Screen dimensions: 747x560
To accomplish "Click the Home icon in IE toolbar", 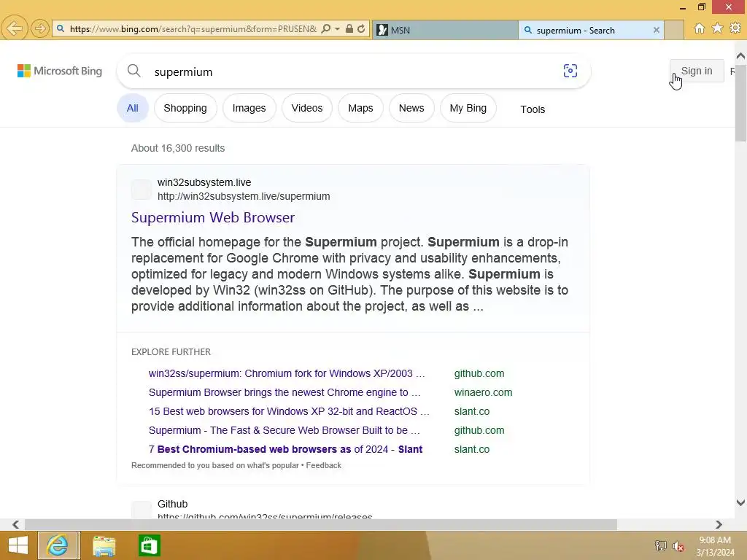I will (x=700, y=28).
